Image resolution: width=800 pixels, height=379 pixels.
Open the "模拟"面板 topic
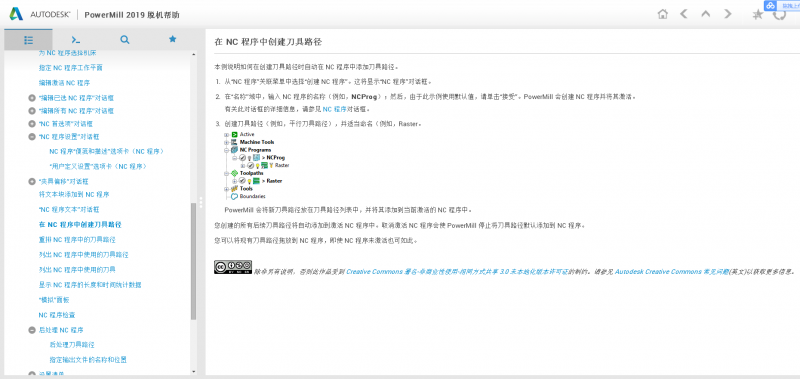click(x=54, y=300)
